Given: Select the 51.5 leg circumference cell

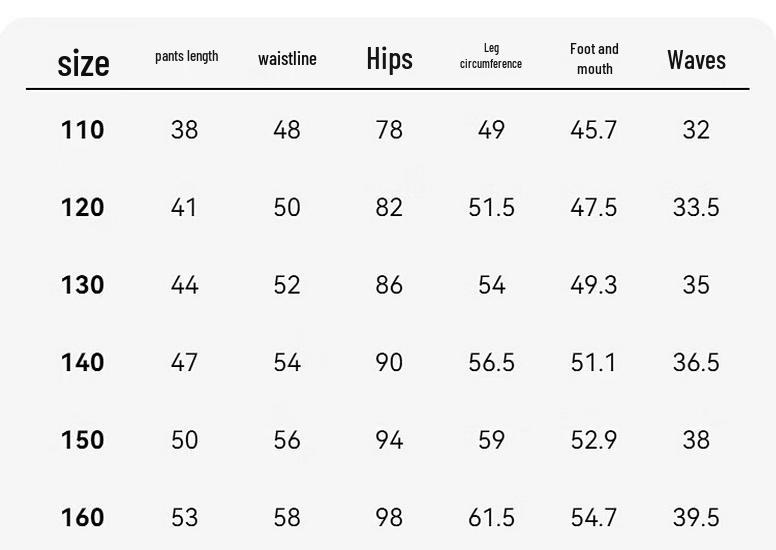Looking at the screenshot, I should 491,207.
